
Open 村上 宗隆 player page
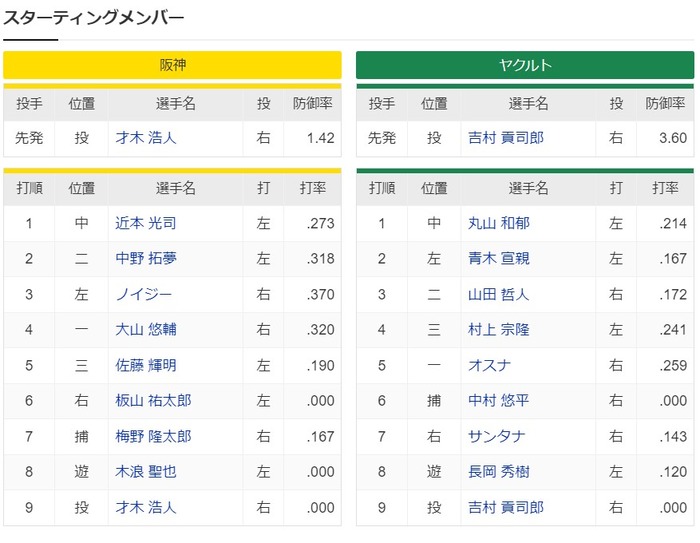point(499,330)
